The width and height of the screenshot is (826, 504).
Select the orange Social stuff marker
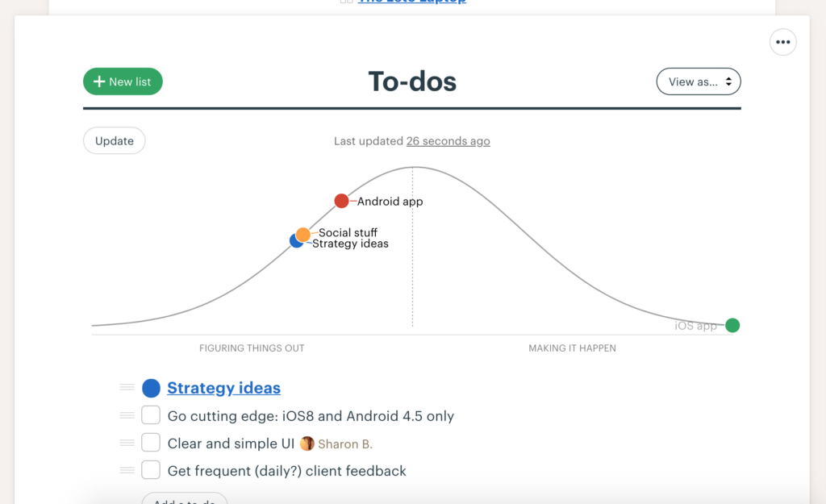tap(302, 234)
